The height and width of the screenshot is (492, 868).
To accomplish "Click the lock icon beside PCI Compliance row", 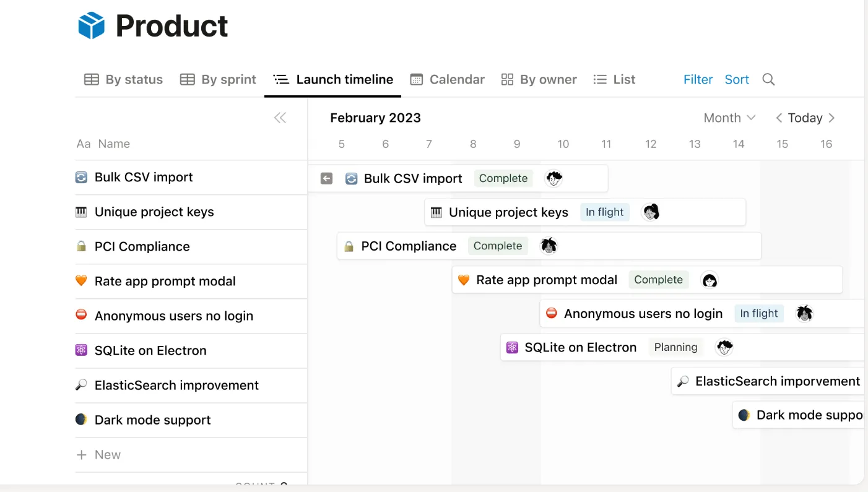I will (x=81, y=246).
